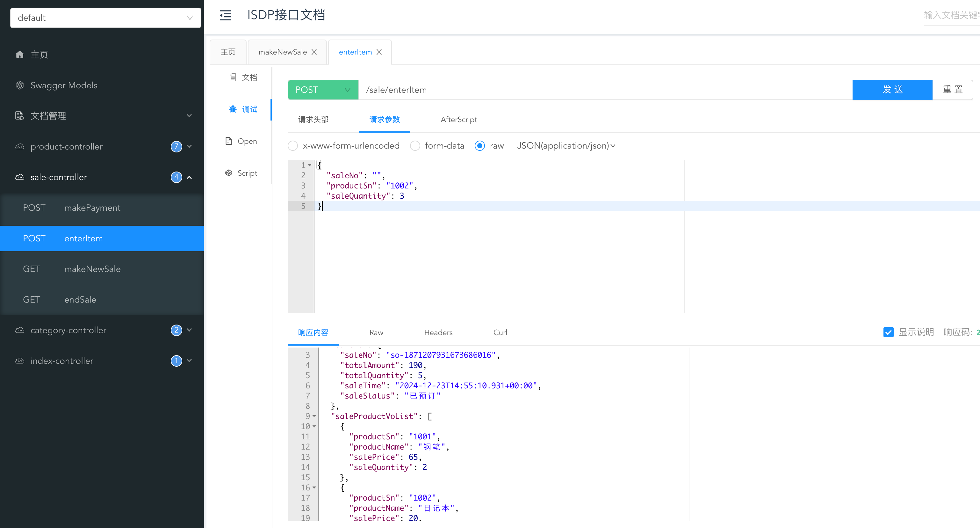Screen dimensions: 980x528
Task: Expand index-controller chevron
Action: [x=189, y=361]
